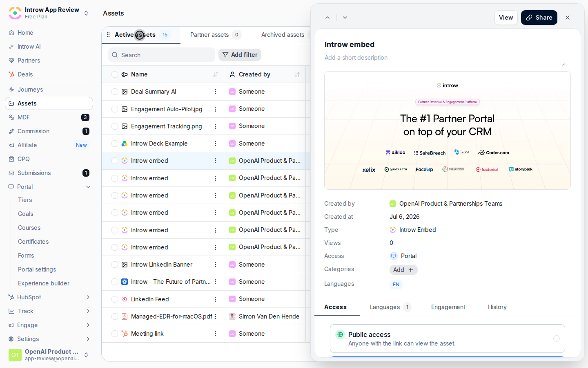
Task: Click the View button
Action: pyautogui.click(x=506, y=18)
